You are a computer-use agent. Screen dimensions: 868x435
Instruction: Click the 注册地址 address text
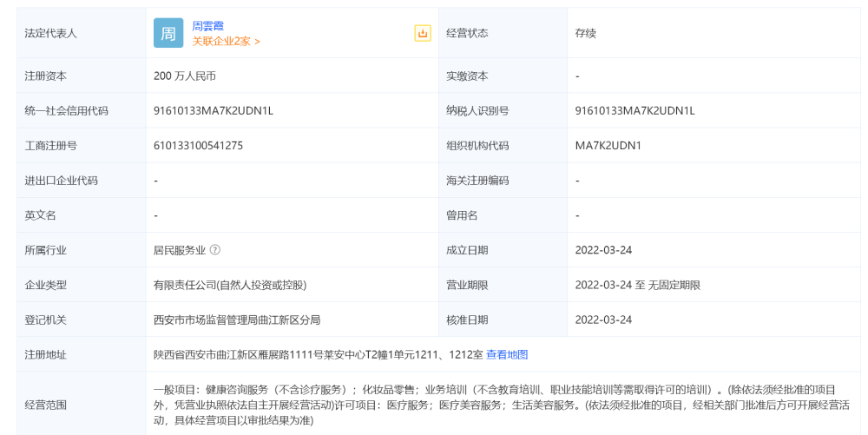[x=317, y=354]
